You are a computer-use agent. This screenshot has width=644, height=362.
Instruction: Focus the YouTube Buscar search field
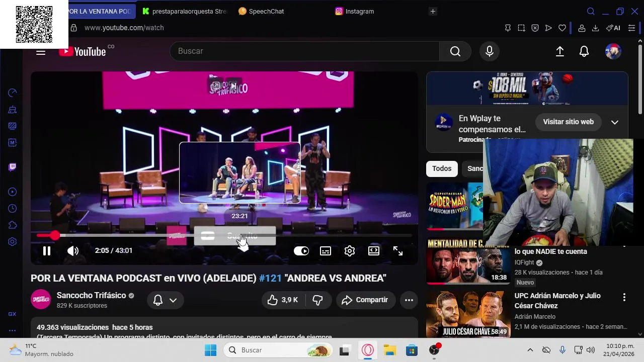[x=305, y=51]
